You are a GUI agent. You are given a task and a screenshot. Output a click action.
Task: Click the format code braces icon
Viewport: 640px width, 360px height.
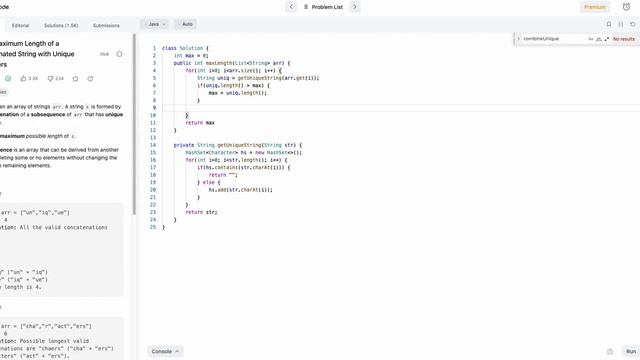621,24
